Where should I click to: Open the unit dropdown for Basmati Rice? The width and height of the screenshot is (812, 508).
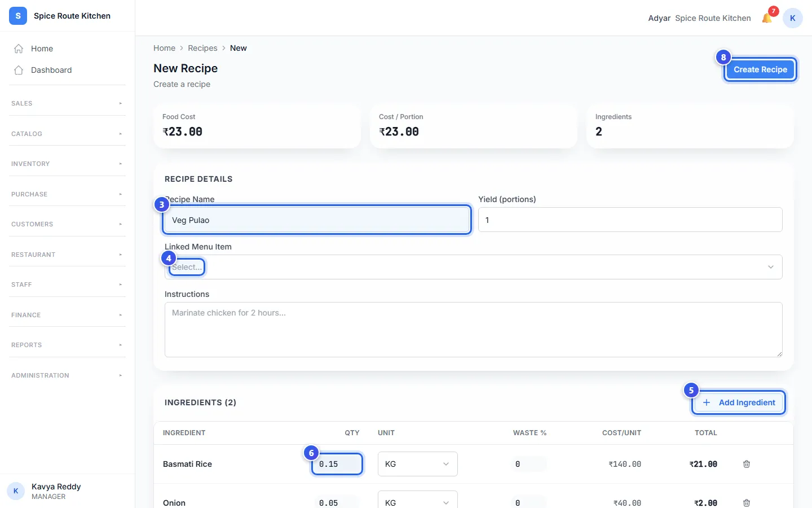pyautogui.click(x=417, y=464)
